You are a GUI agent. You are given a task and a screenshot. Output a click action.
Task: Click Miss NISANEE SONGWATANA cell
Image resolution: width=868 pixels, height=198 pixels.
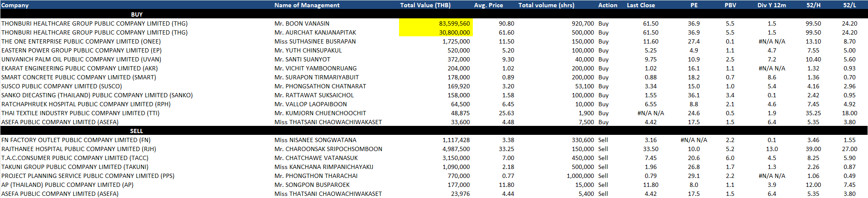point(315,140)
